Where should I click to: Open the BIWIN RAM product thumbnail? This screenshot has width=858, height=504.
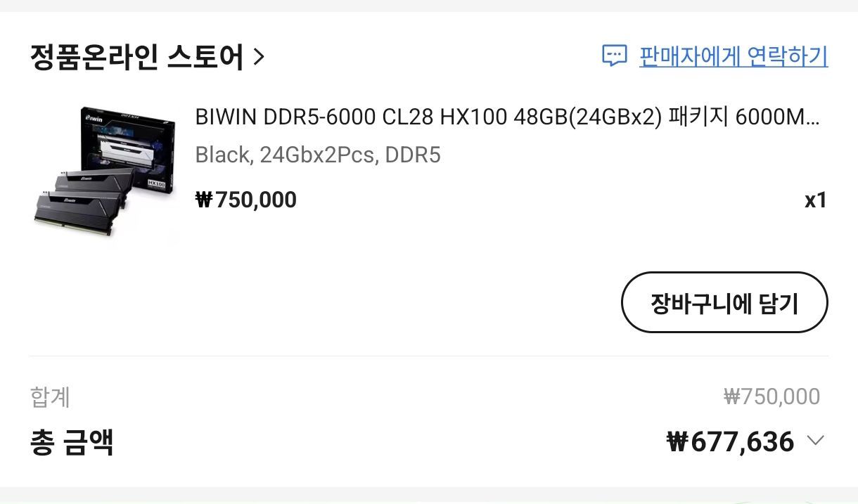(104, 173)
